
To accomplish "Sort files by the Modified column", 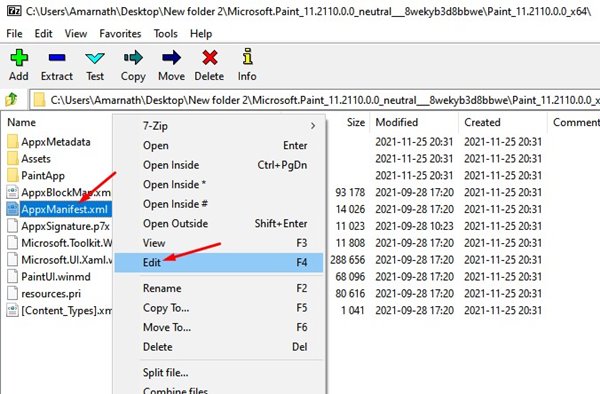I will 396,122.
